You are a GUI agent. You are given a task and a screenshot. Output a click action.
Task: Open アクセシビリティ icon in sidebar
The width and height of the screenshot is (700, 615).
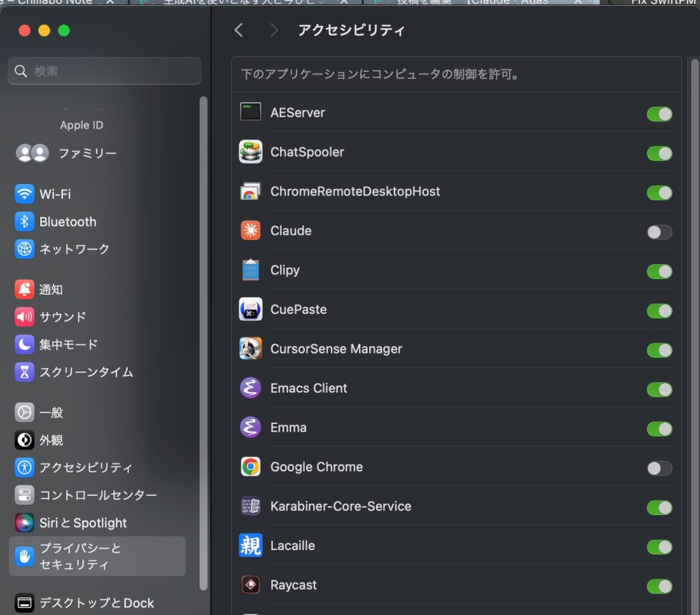point(25,467)
